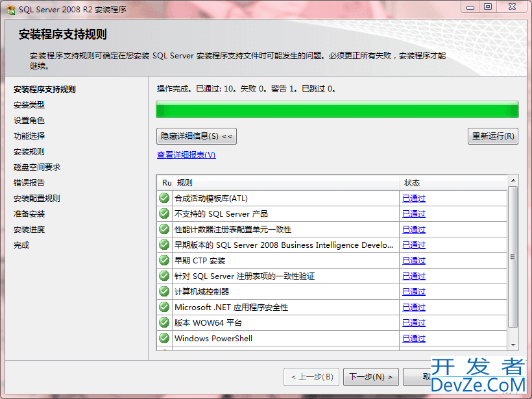Click Ru column header
532x399 pixels.
(165, 183)
